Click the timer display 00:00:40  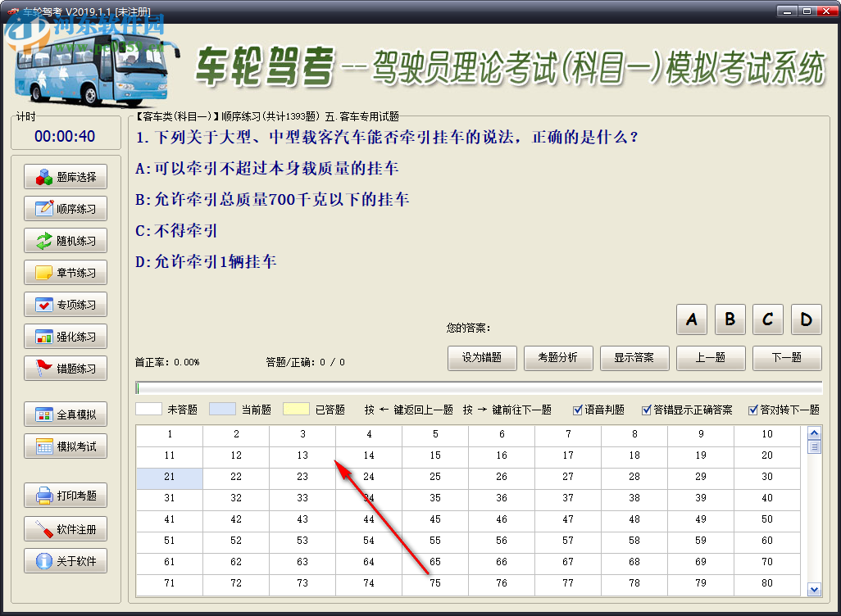(x=65, y=136)
